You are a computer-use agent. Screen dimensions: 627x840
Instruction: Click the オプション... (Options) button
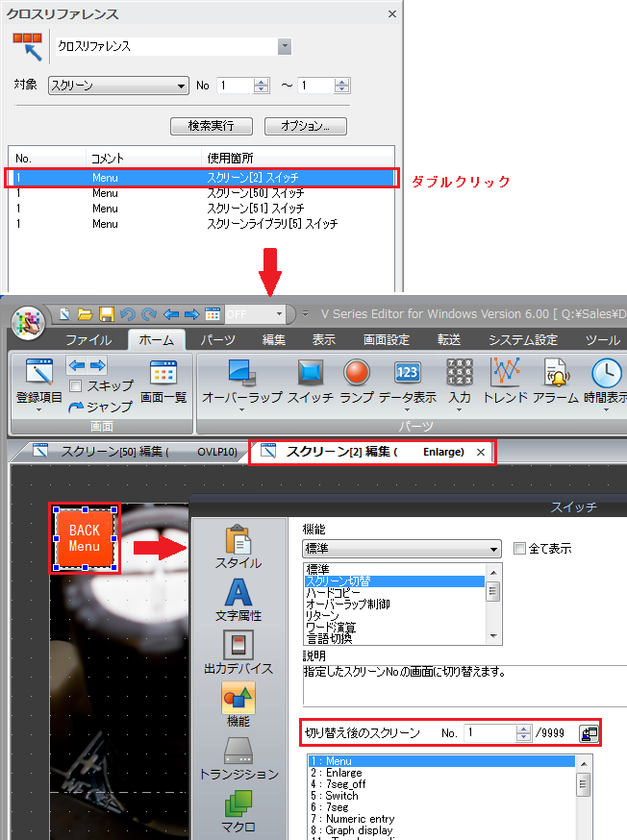(305, 126)
